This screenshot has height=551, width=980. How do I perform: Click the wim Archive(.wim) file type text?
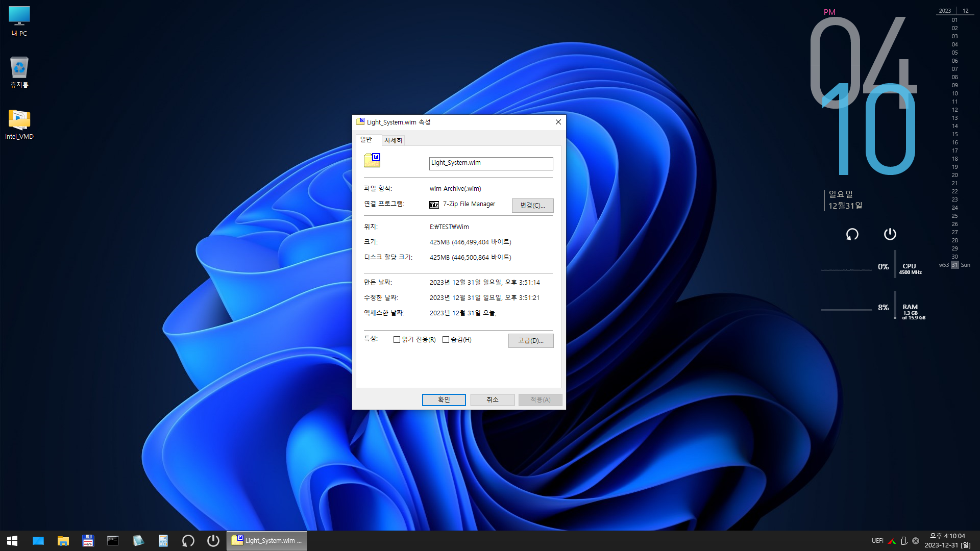[455, 189]
